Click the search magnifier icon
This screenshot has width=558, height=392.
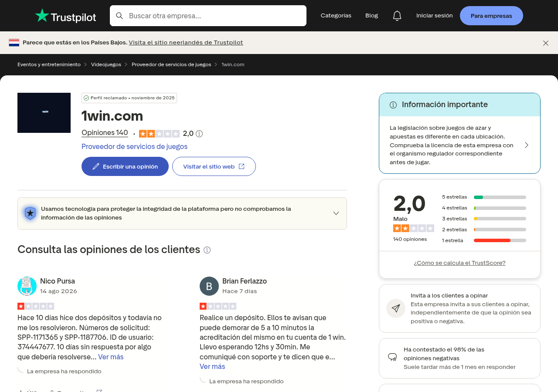[119, 16]
